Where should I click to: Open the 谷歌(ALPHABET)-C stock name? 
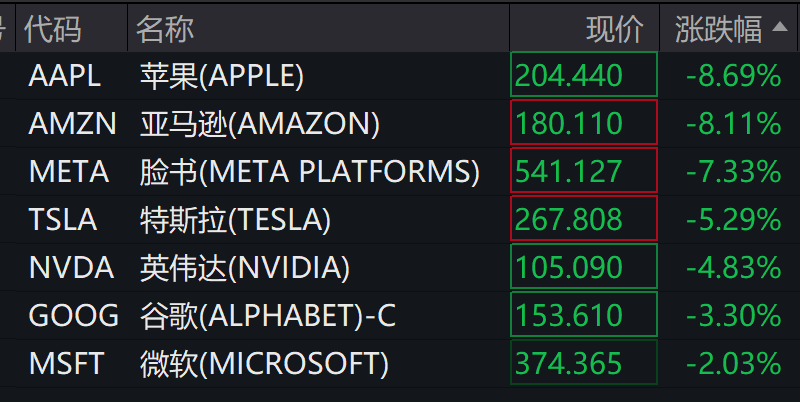click(268, 316)
